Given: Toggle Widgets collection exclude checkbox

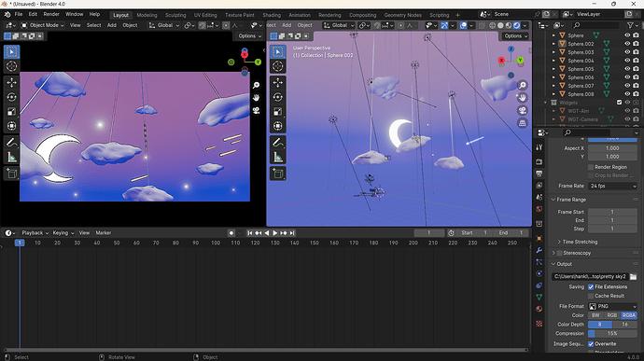Looking at the screenshot, I should 619,103.
